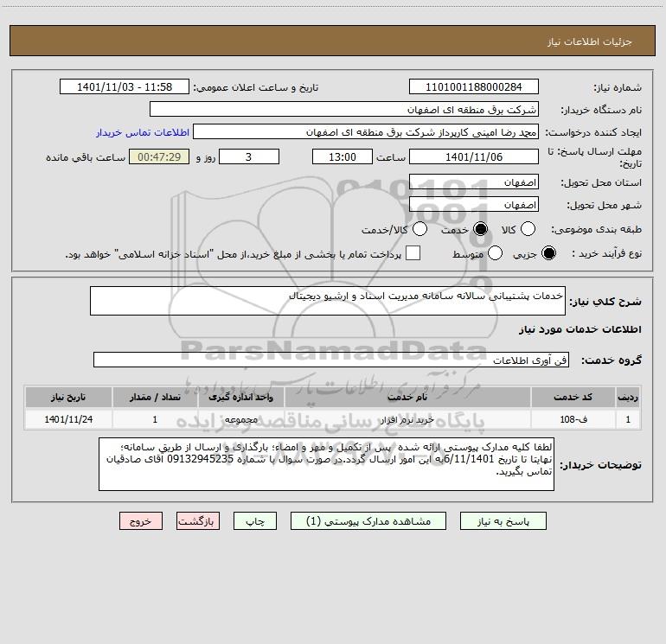This screenshot has width=666, height=644.
Task: Click the general need description text box
Action: click(x=328, y=301)
